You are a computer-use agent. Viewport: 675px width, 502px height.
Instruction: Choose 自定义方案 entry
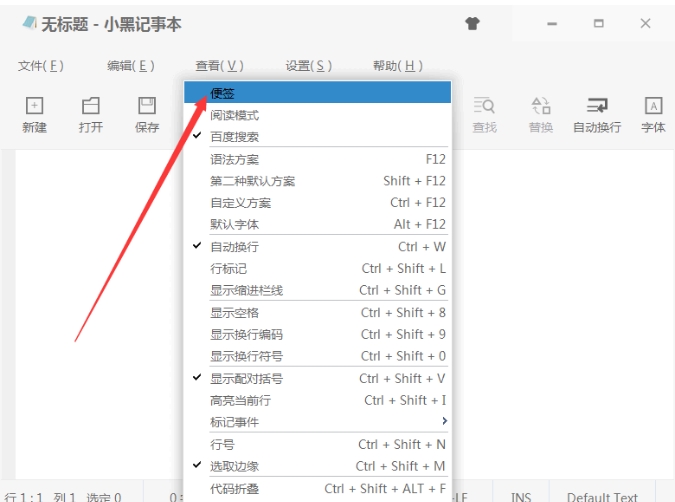tap(318, 203)
